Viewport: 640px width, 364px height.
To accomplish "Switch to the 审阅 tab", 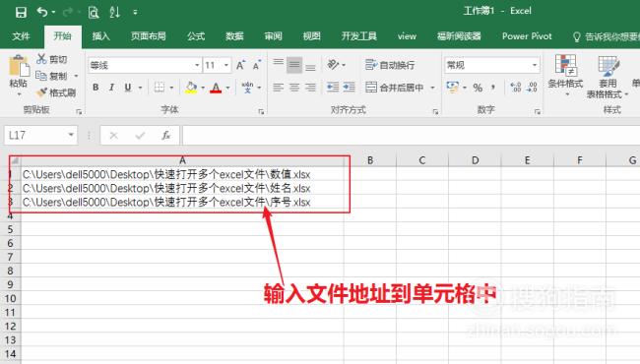I will (273, 36).
